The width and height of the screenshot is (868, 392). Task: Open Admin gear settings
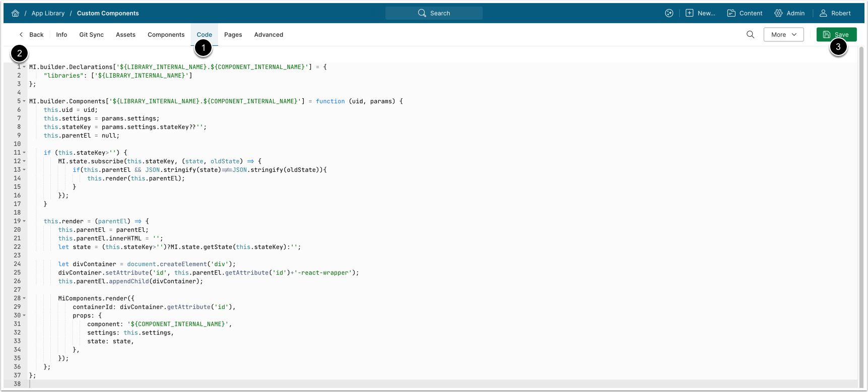pos(778,13)
